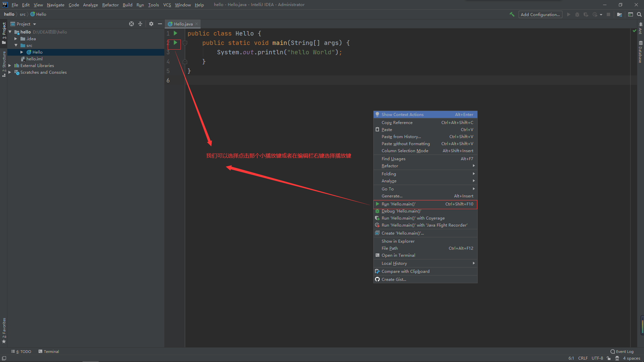Click the run gutter arrow beside class Hello
The width and height of the screenshot is (644, 362).
click(x=175, y=33)
